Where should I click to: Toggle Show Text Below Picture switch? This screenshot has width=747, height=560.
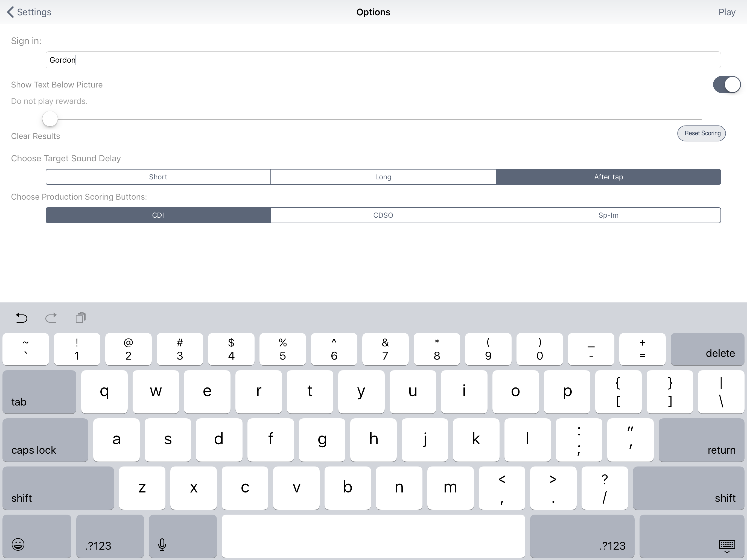point(726,84)
